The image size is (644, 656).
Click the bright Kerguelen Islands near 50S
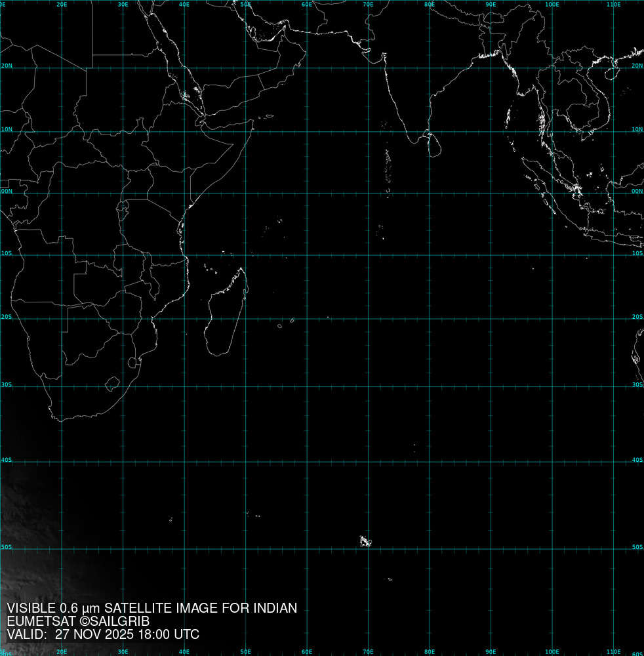(365, 541)
